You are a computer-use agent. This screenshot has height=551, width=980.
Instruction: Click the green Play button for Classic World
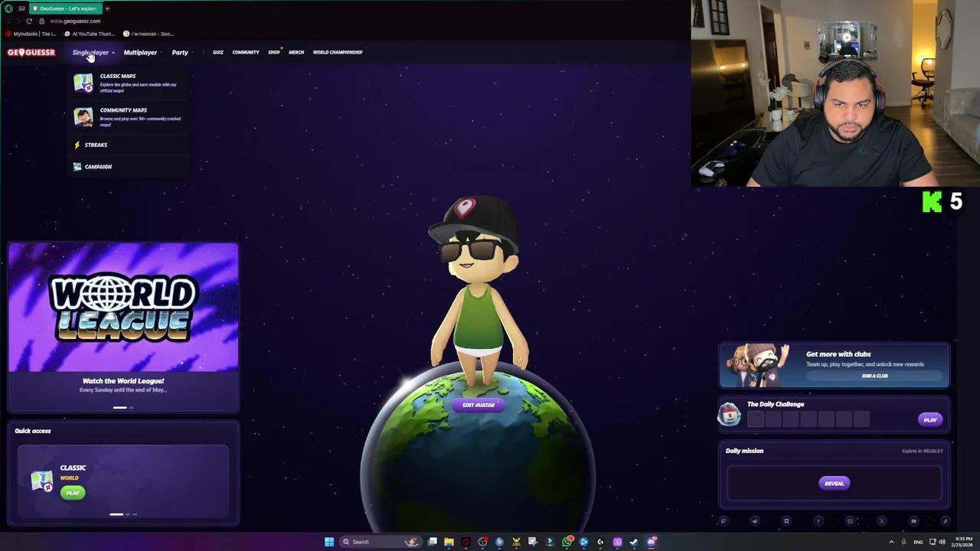[73, 493]
